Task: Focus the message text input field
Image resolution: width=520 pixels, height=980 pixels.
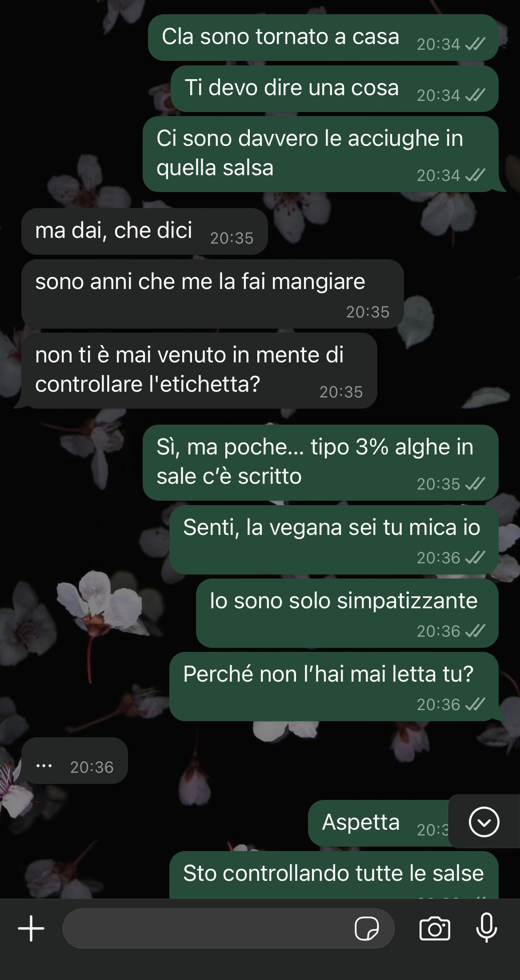Action: tap(228, 928)
